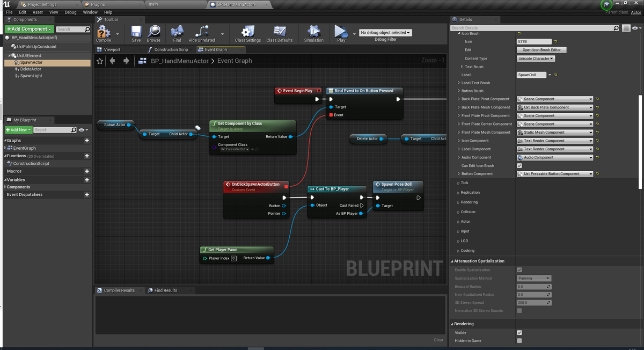Open Back Plate Mesh Component dropdown

[555, 107]
